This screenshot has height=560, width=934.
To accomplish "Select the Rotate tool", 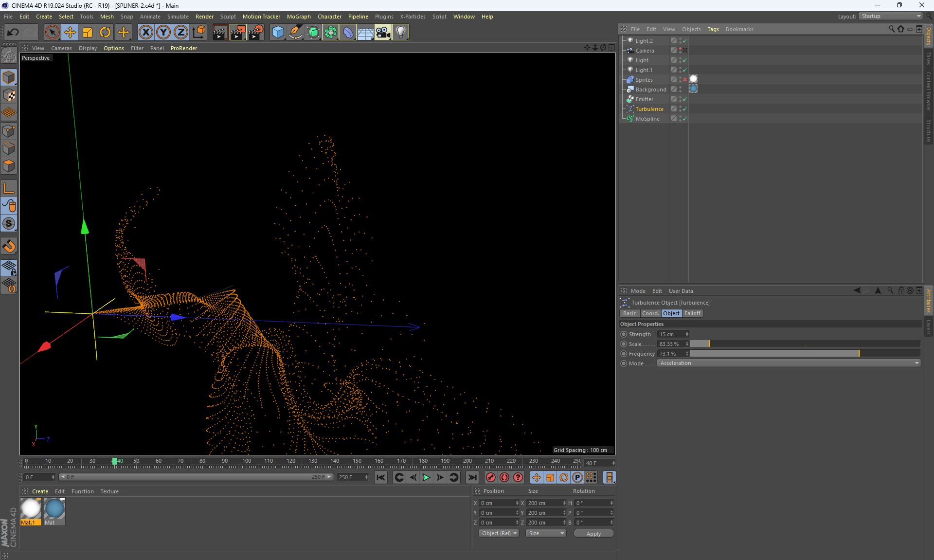I will pyautogui.click(x=105, y=33).
